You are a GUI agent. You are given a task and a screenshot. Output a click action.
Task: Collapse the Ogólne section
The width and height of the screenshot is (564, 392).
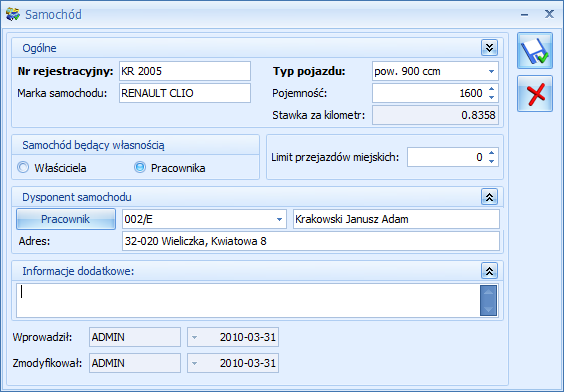click(489, 47)
